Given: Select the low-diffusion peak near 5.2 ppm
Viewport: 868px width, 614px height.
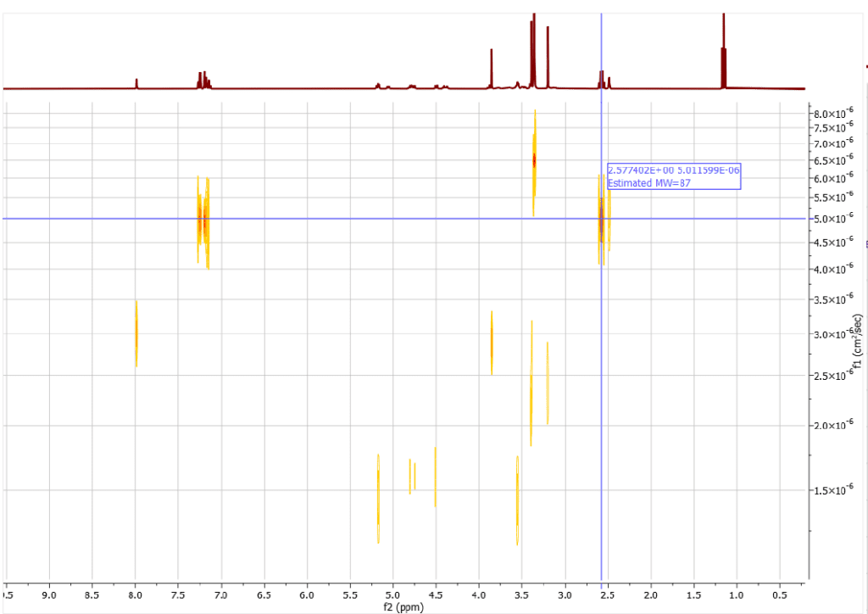Looking at the screenshot, I should pyautogui.click(x=378, y=499).
